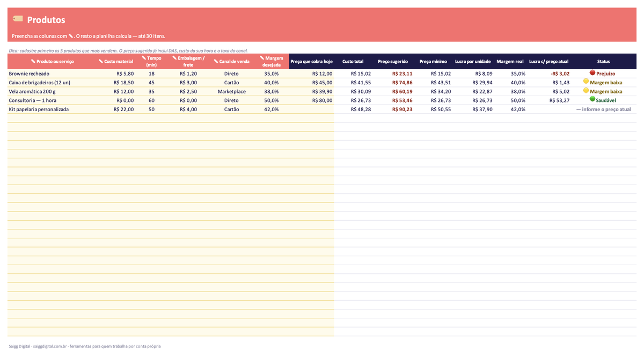Click the pencil icon in Embalagem / frete header
The height and width of the screenshot is (356, 644).
pos(174,57)
